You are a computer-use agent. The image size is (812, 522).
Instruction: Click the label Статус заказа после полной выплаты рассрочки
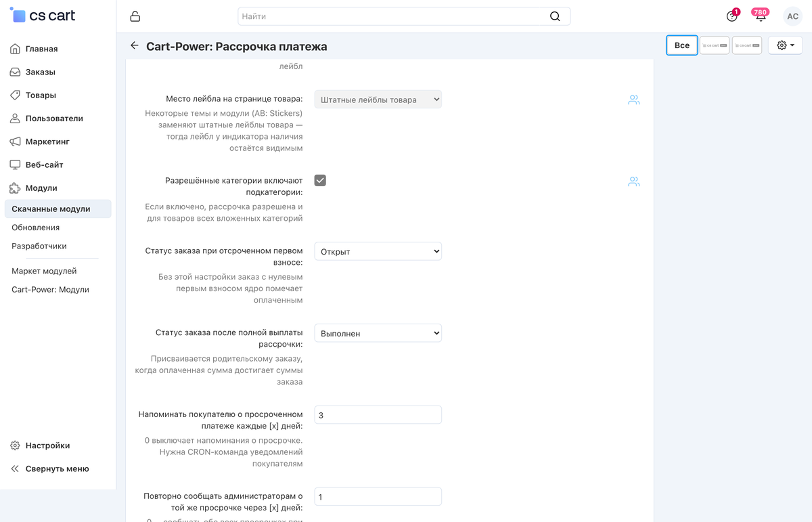click(229, 338)
